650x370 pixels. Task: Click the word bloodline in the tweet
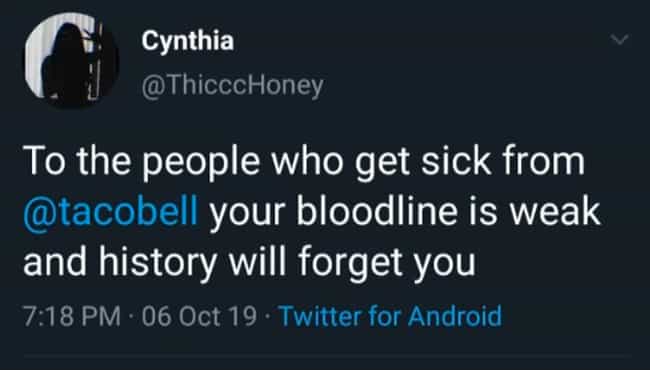[376, 211]
